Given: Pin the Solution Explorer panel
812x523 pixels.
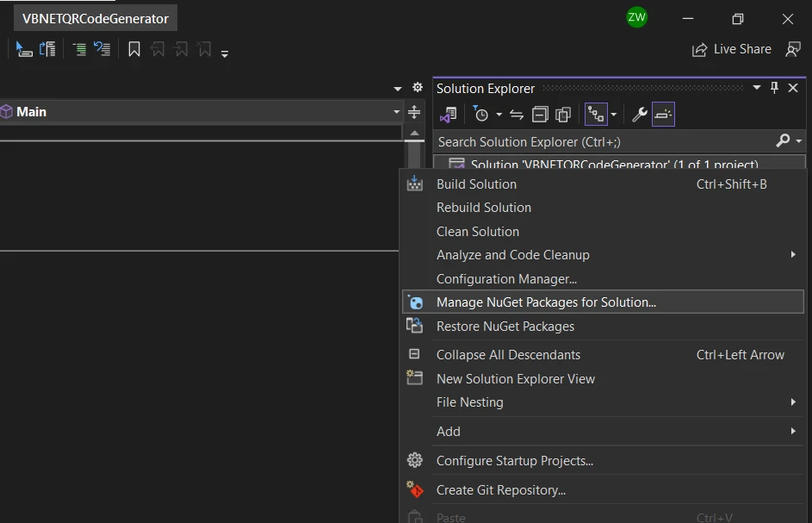Looking at the screenshot, I should point(774,88).
